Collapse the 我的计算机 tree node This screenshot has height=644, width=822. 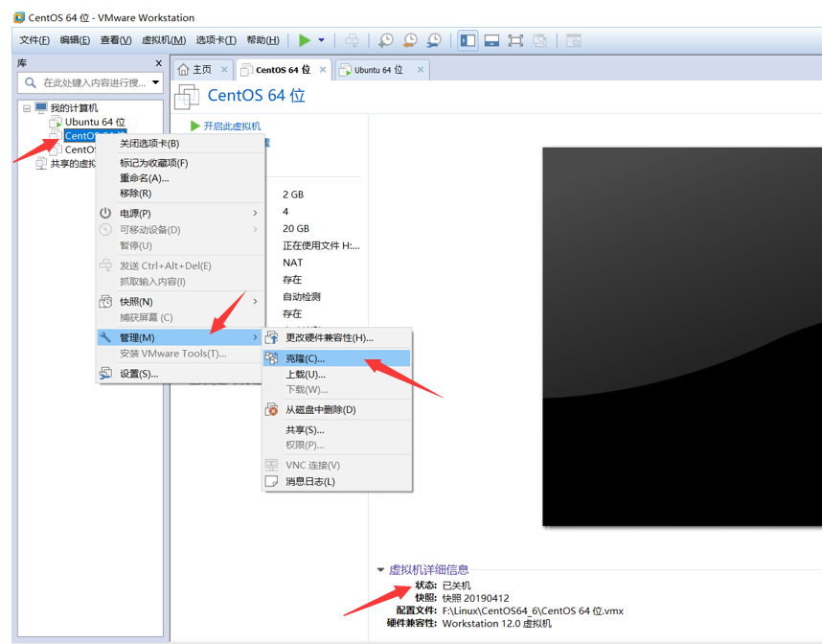[x=26, y=108]
